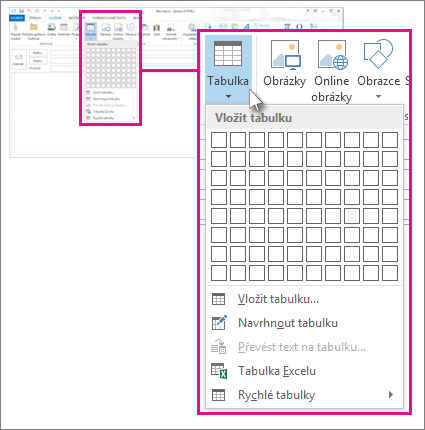The height and width of the screenshot is (430, 425).
Task: Click the Rychlé tabulky icon in the enlarged menu
Action: pyautogui.click(x=219, y=395)
